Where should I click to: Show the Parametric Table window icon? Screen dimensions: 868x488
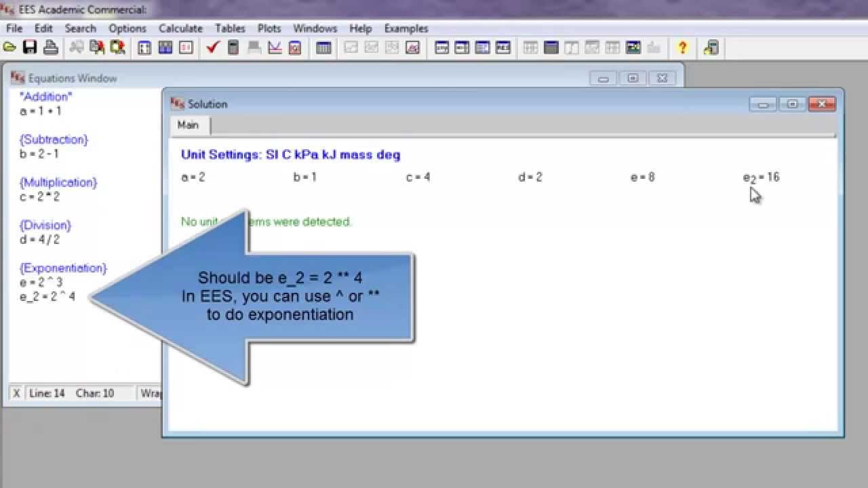pos(551,47)
